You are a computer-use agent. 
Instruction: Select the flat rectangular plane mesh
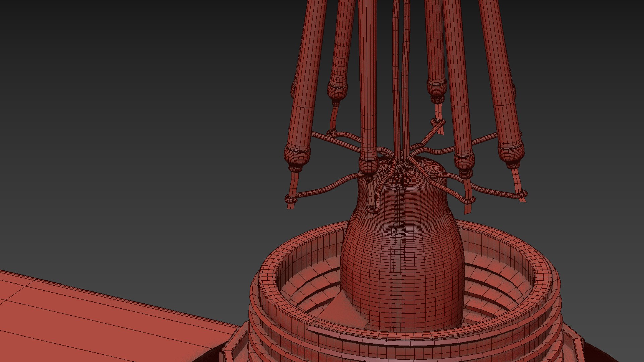[101, 320]
